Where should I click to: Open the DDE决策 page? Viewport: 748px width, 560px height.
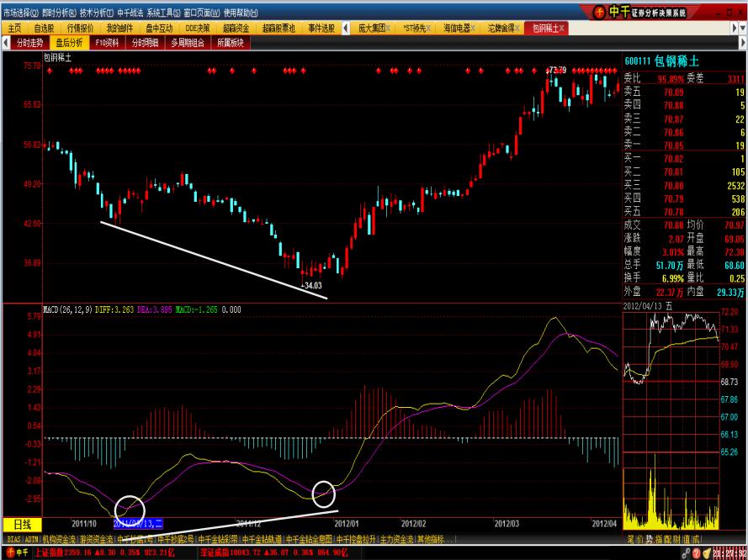[198, 28]
